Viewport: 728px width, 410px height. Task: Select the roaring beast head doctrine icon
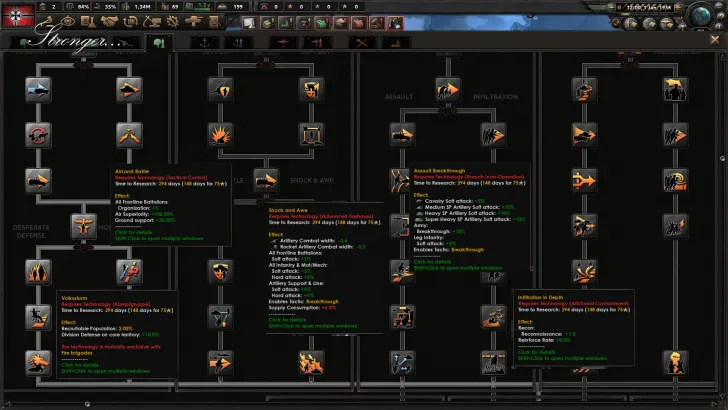pyautogui.click(x=38, y=363)
